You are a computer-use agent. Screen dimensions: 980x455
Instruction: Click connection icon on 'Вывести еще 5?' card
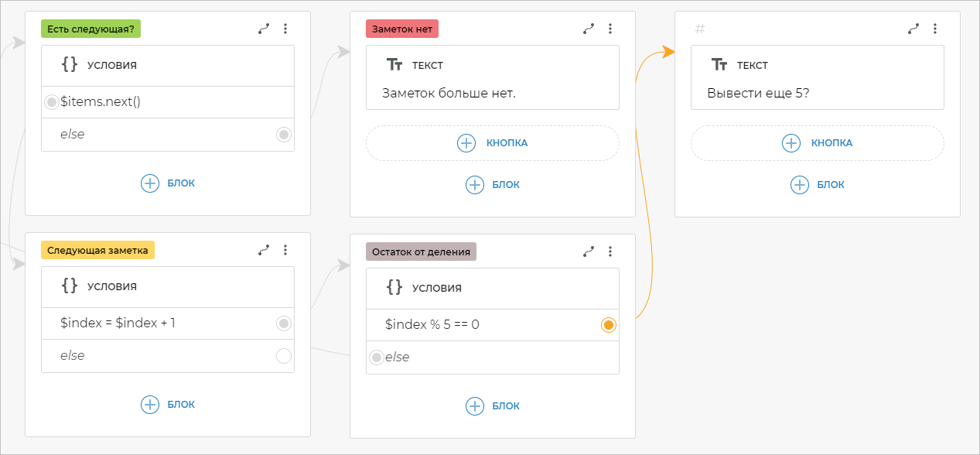point(913,29)
